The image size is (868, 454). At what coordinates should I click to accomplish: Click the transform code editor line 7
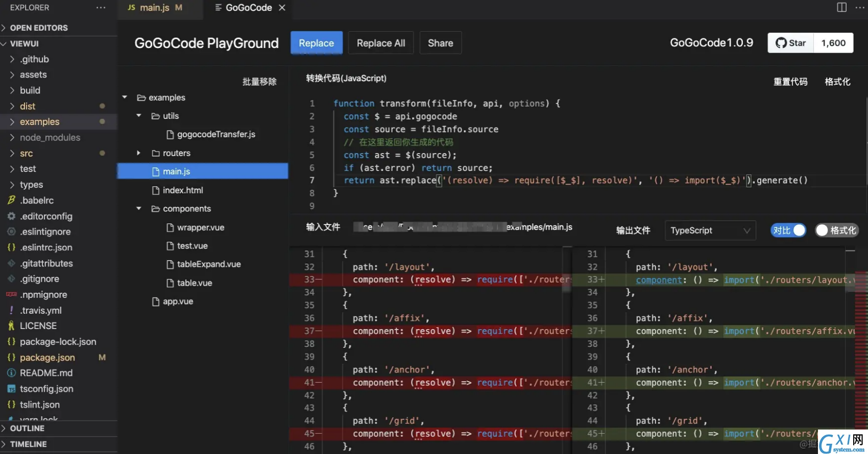575,181
